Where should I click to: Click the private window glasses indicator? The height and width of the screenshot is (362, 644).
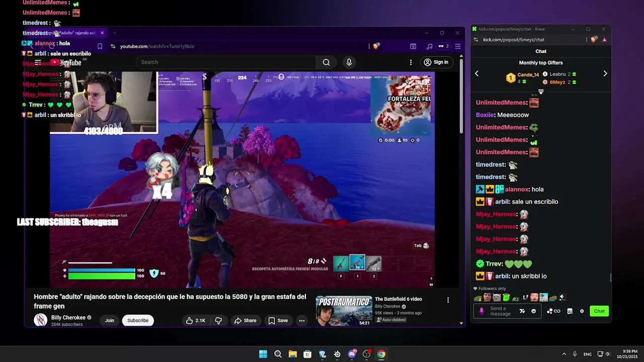pos(443,46)
